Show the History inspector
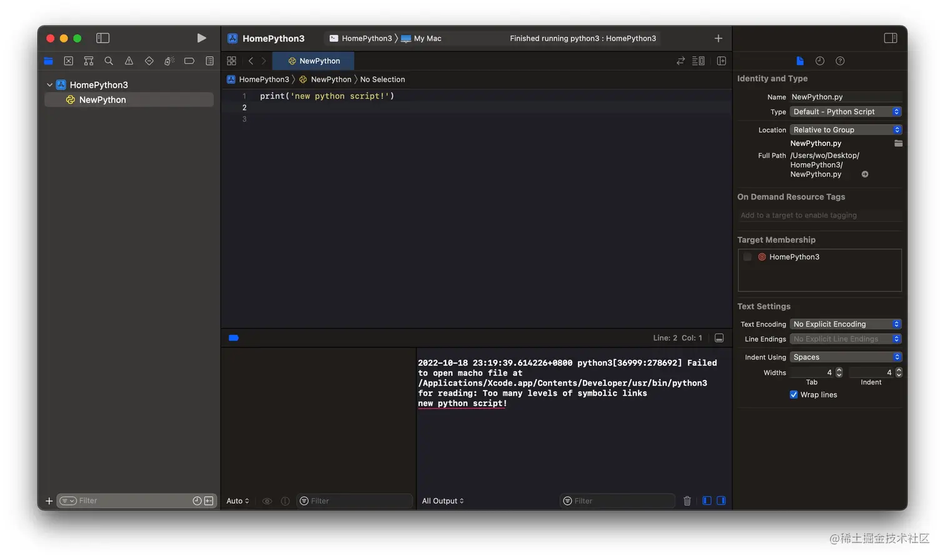The image size is (945, 560). (820, 61)
